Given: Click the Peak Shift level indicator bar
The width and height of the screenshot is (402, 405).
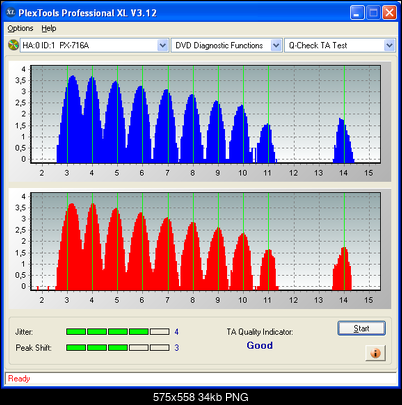Looking at the screenshot, I should coord(118,348).
